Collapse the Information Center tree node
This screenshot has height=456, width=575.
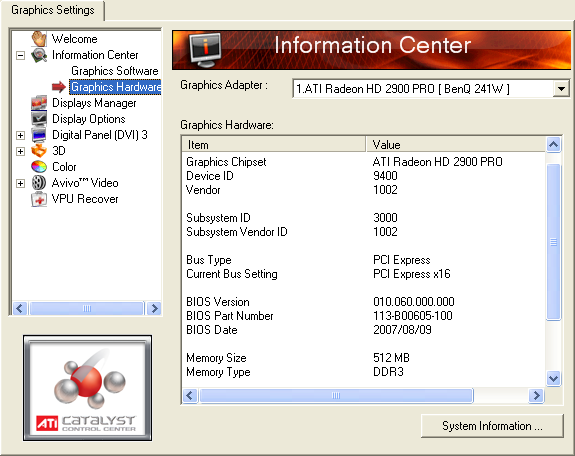pyautogui.click(x=21, y=55)
